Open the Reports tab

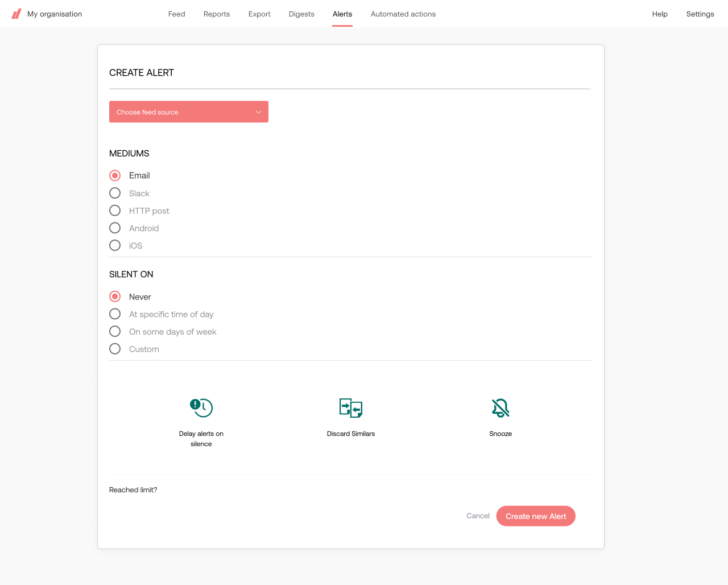point(217,14)
